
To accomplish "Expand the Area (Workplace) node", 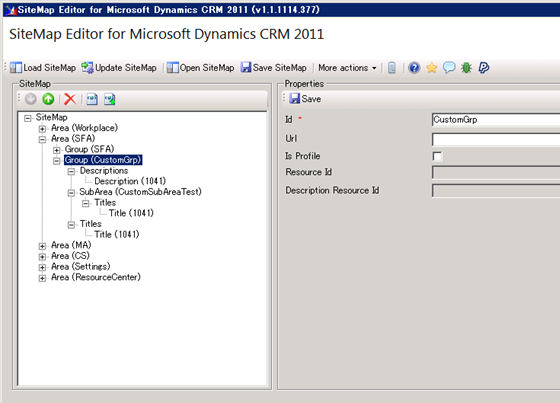I will [42, 129].
